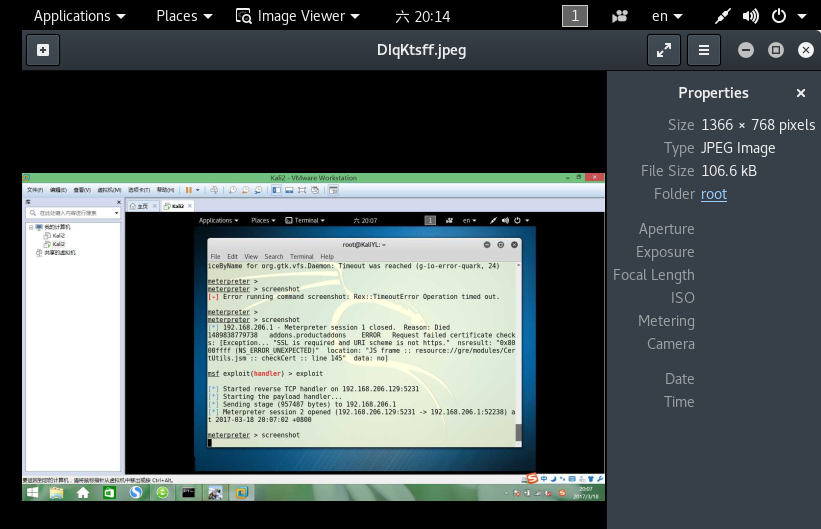Image resolution: width=821 pixels, height=529 pixels.
Task: Click the window title DlqKtsff.jpeg
Action: (421, 50)
